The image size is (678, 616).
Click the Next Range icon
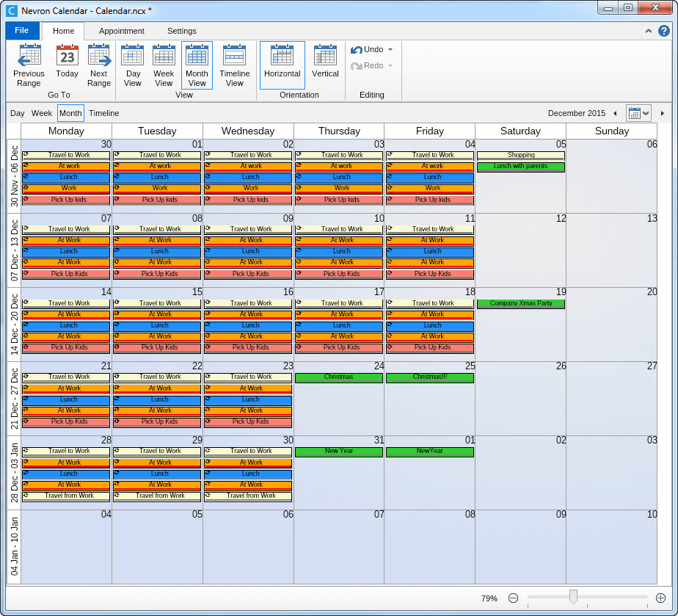(x=99, y=56)
